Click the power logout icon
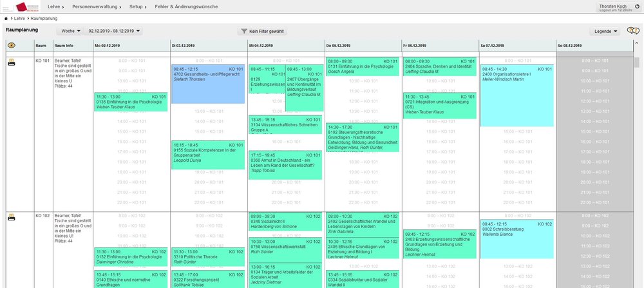The height and width of the screenshot is (288, 644). click(x=636, y=6)
